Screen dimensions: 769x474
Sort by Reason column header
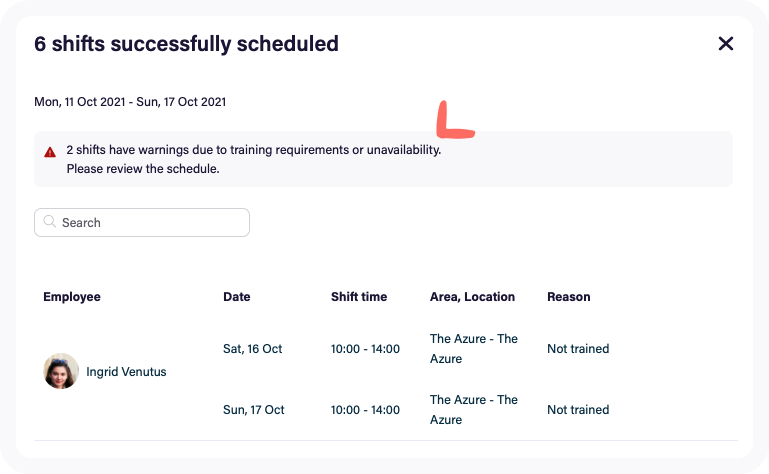568,297
